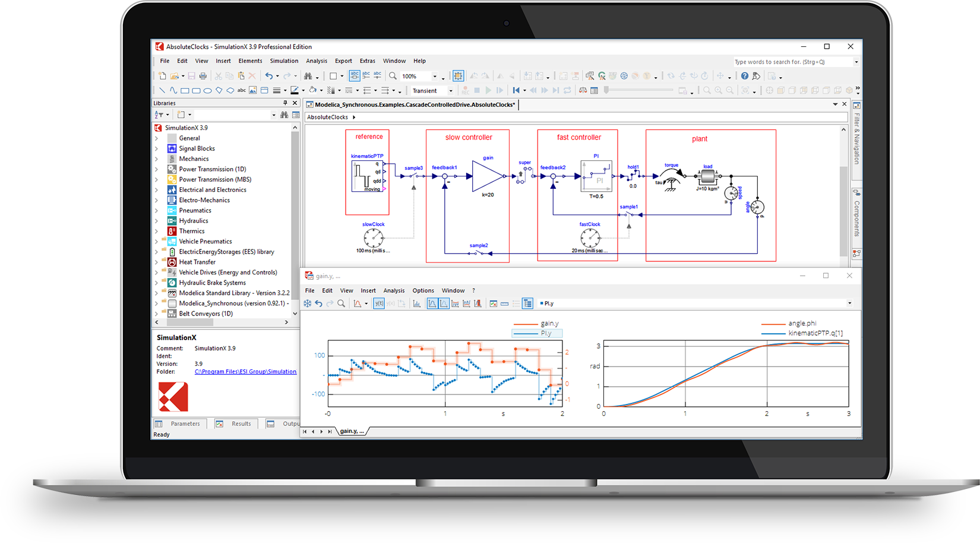Click the balance scales icon in the toolbar

pos(583,91)
